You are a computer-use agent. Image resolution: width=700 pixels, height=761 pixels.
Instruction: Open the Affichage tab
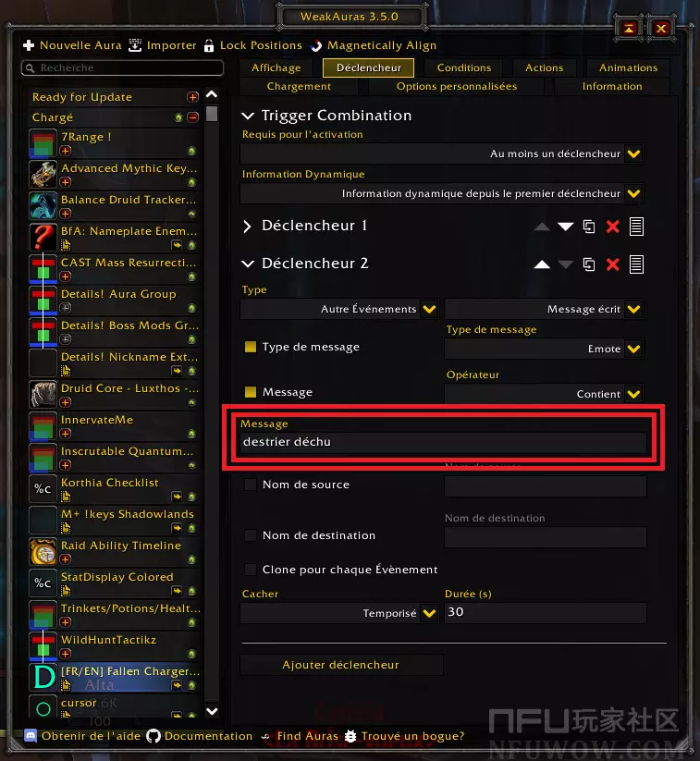tap(276, 68)
